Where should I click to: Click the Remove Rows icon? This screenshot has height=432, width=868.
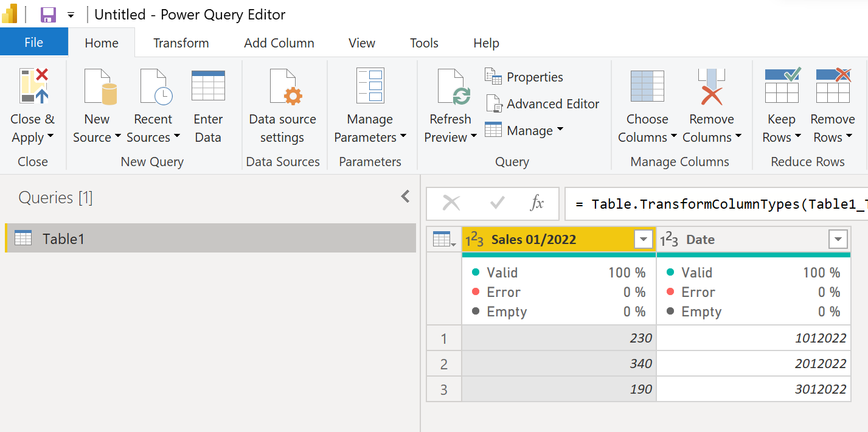pos(833,85)
